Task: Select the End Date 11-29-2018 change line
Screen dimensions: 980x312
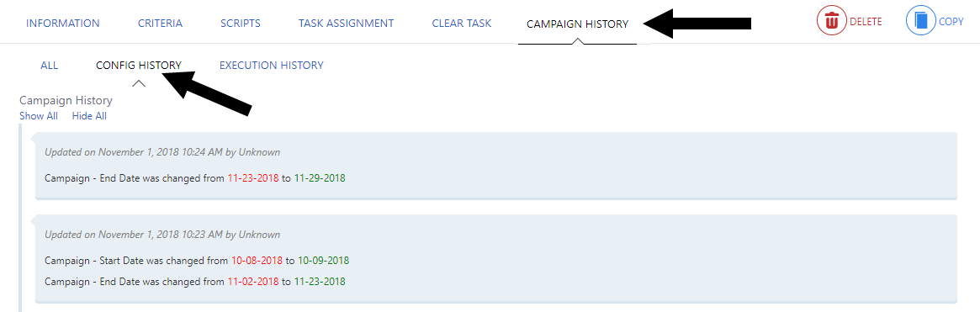Action: coord(195,178)
